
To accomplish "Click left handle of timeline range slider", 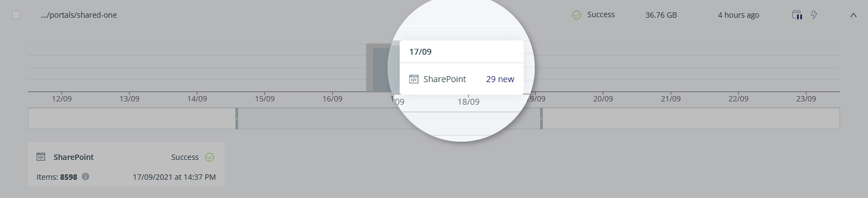I will (x=236, y=118).
